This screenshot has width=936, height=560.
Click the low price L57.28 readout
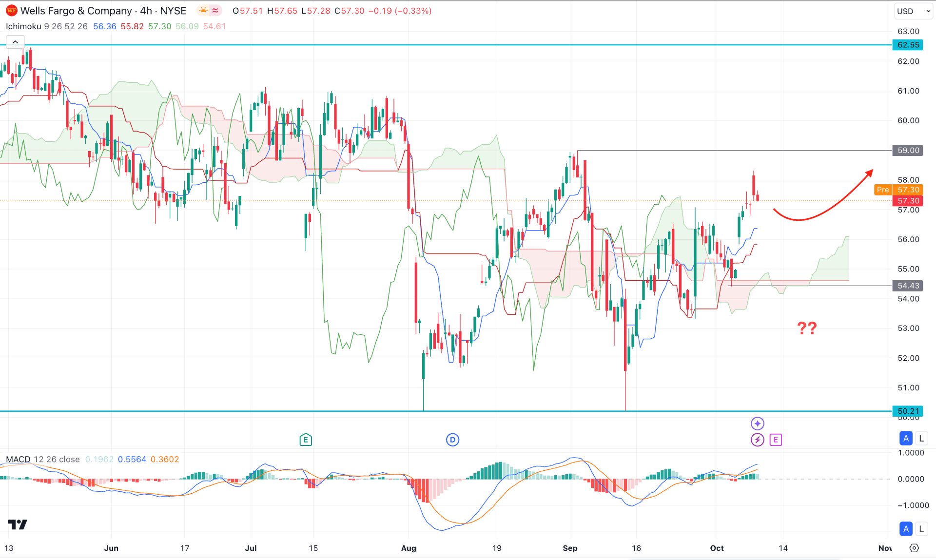316,11
